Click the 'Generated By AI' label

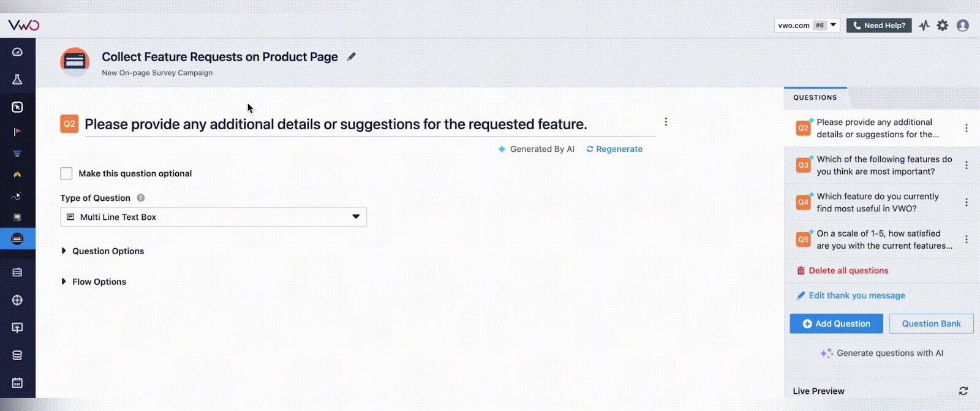click(x=536, y=149)
